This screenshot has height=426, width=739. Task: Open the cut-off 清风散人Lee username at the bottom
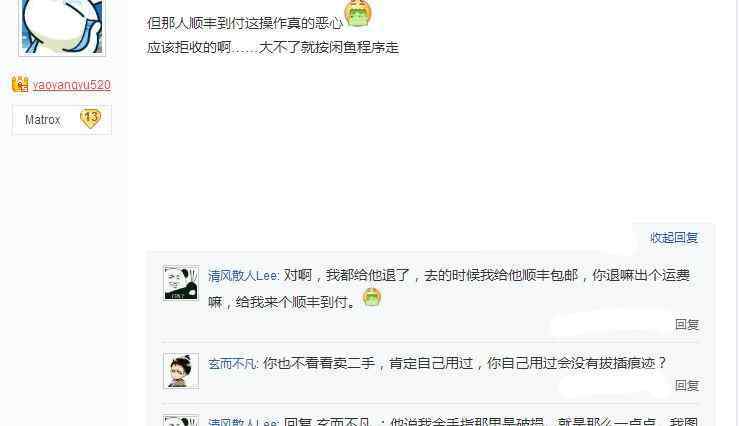(x=244, y=421)
